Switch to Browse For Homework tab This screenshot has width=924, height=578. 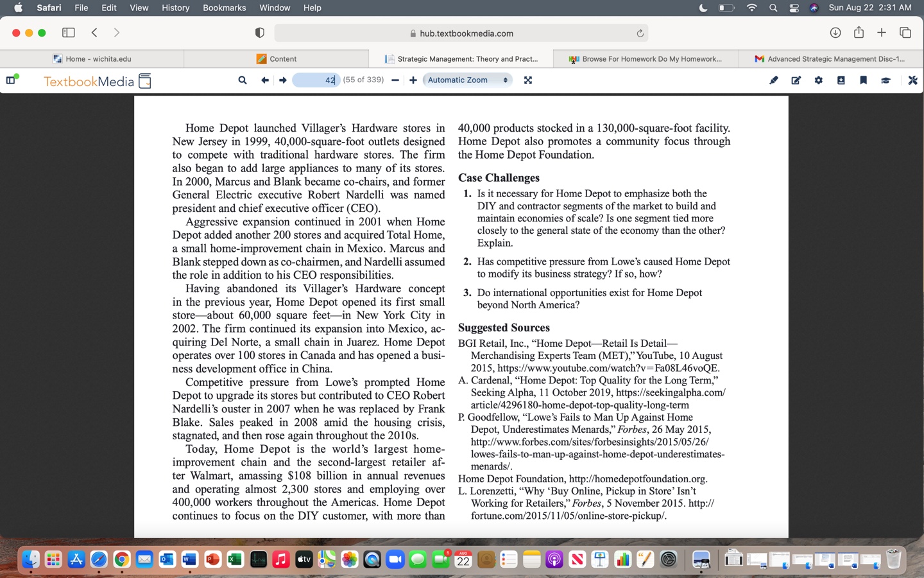click(x=646, y=58)
